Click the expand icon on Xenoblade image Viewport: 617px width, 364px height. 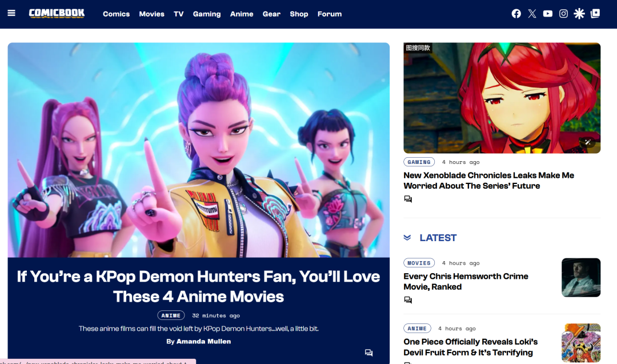click(x=587, y=142)
